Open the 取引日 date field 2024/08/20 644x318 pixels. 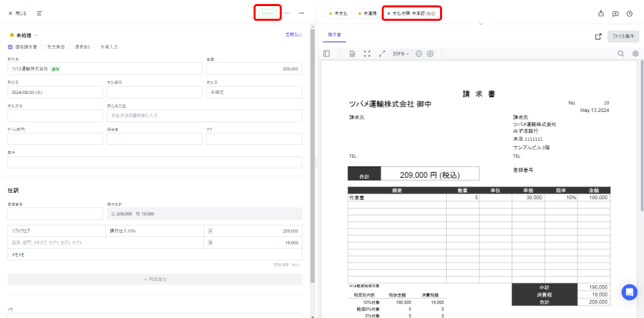(55, 92)
